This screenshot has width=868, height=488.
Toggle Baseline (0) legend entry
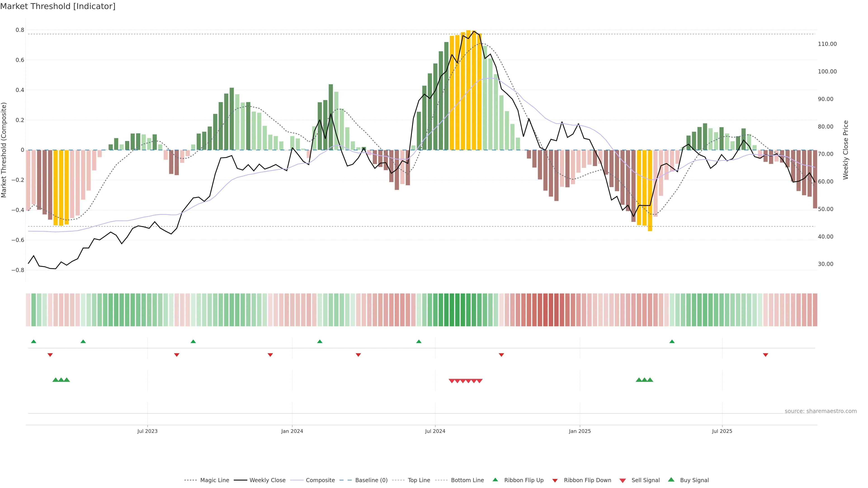[371, 480]
